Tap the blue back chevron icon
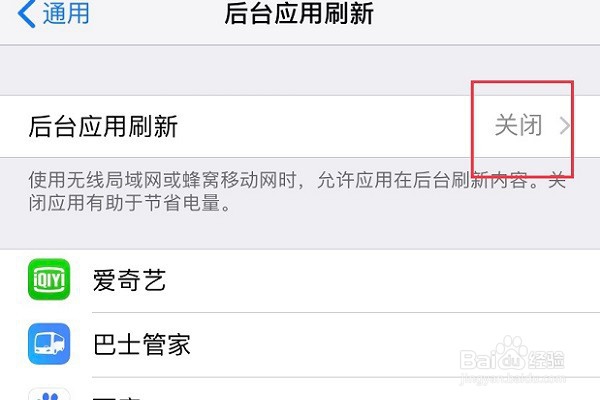 (27, 13)
